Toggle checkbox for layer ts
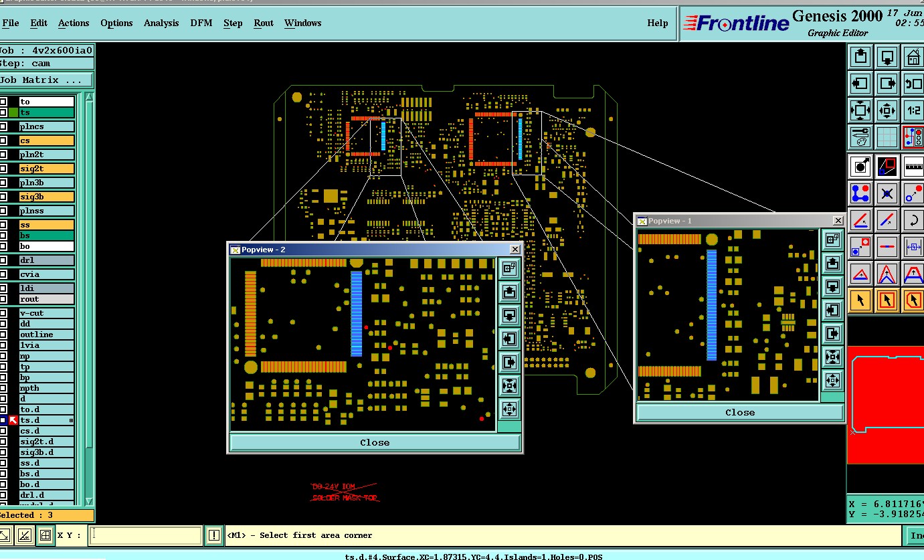 (x=3, y=112)
